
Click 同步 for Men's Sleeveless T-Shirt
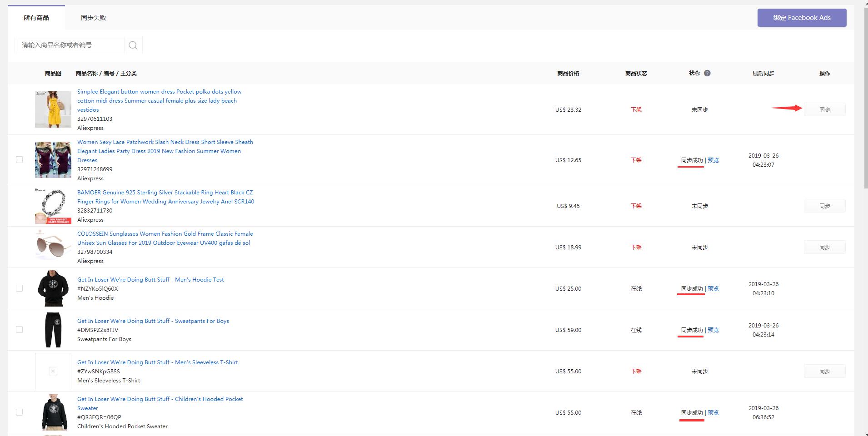(x=824, y=371)
